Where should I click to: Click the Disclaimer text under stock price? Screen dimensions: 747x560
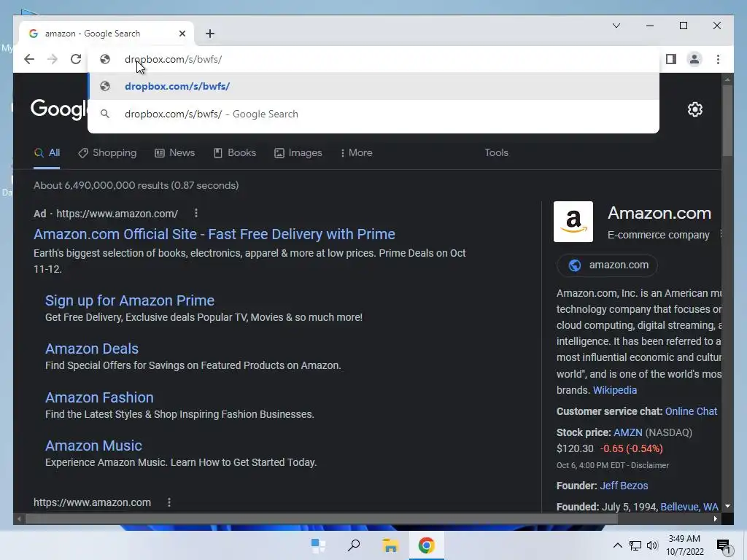[x=650, y=465]
